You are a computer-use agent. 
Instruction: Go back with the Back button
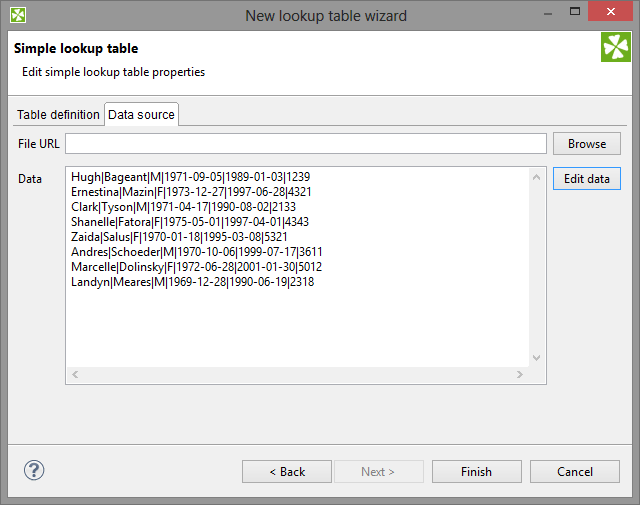[x=285, y=472]
